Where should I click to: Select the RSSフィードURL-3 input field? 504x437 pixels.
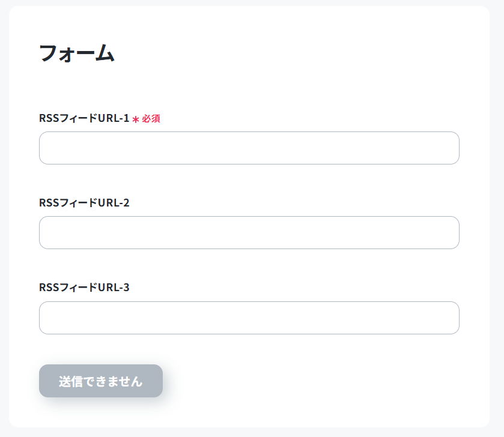point(249,318)
